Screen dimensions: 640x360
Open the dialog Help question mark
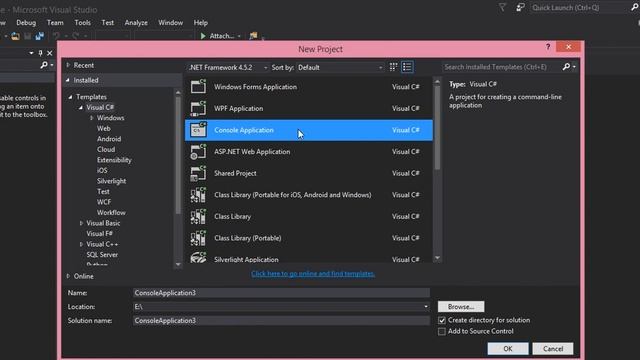click(548, 47)
